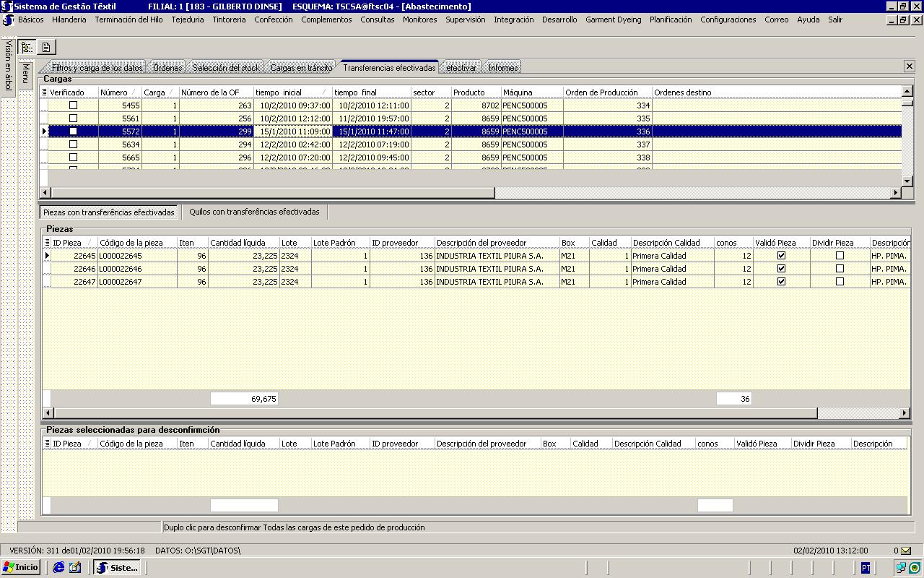Open Quilos con transferências efectivadas tab
The height and width of the screenshot is (578, 924).
point(254,212)
